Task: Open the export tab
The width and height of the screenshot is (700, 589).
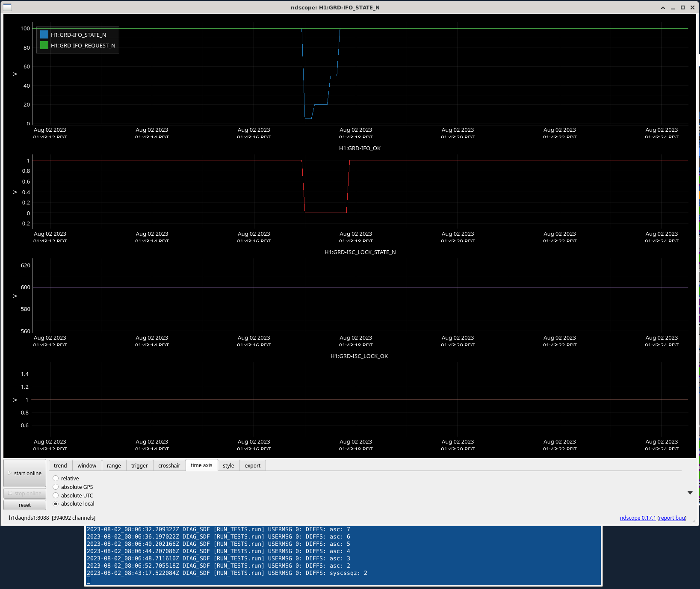Action: pyautogui.click(x=252, y=465)
